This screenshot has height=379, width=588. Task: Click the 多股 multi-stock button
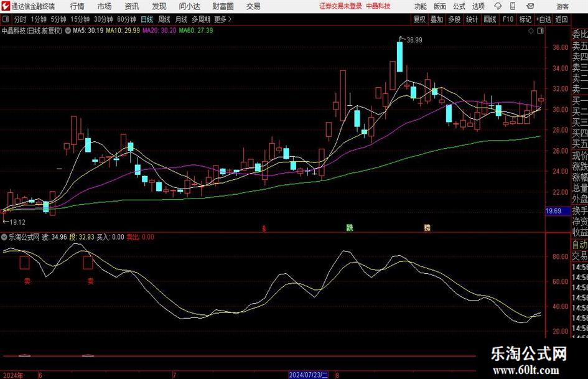[454, 19]
